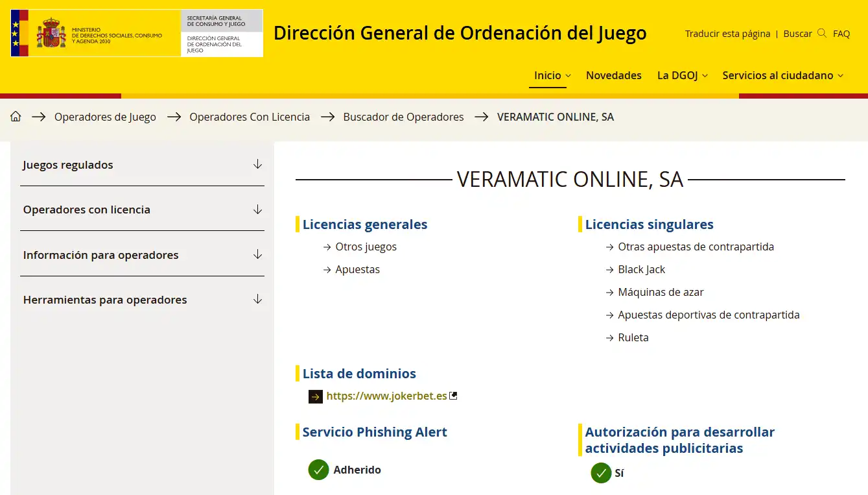Viewport: 868px width, 495px height.
Task: Click the Licencias singulares heading
Action: point(649,224)
